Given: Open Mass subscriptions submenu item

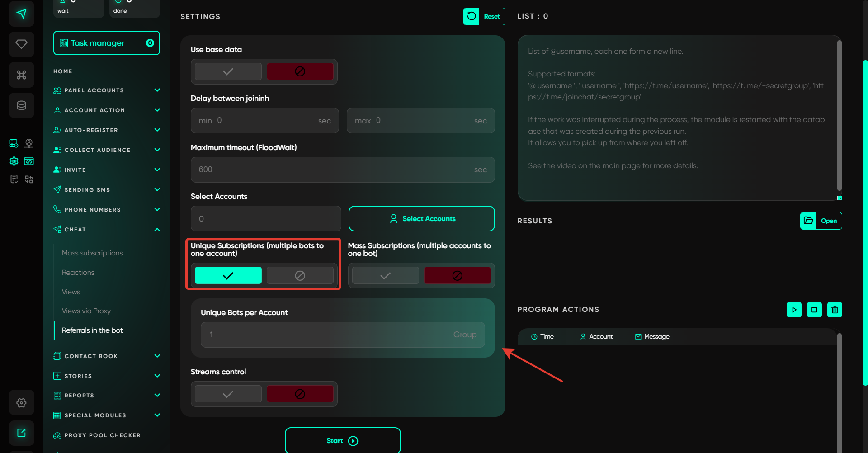Looking at the screenshot, I should [92, 253].
